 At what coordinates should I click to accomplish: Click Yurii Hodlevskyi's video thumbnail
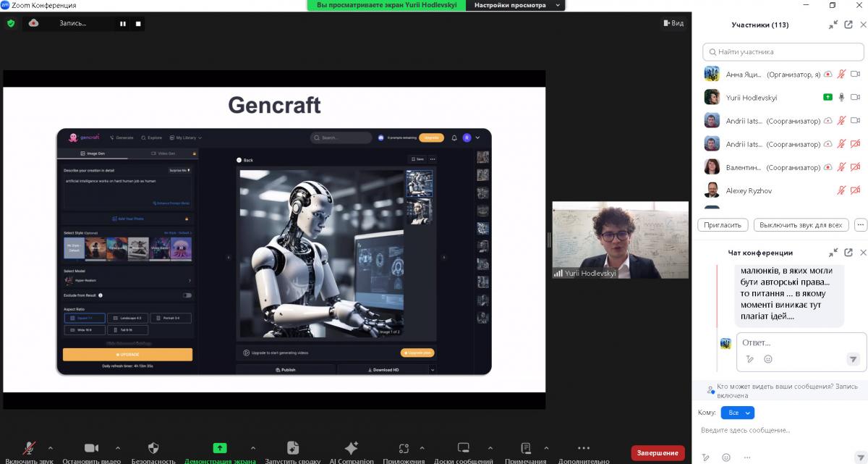click(x=620, y=240)
